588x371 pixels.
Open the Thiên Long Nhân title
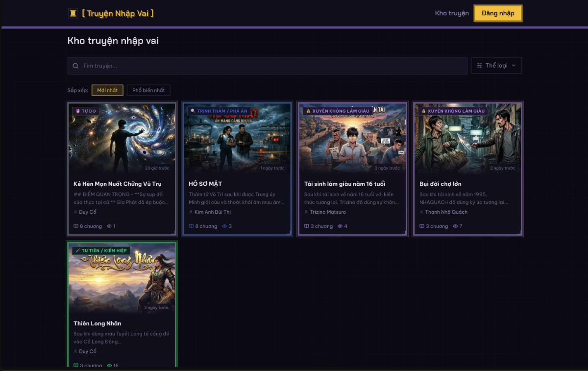(x=98, y=323)
